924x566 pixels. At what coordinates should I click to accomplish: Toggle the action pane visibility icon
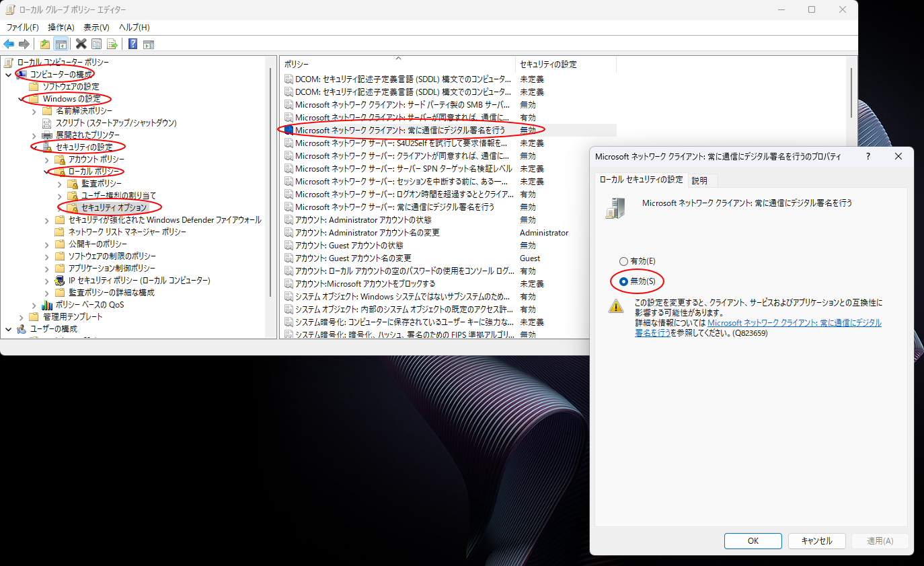point(148,44)
